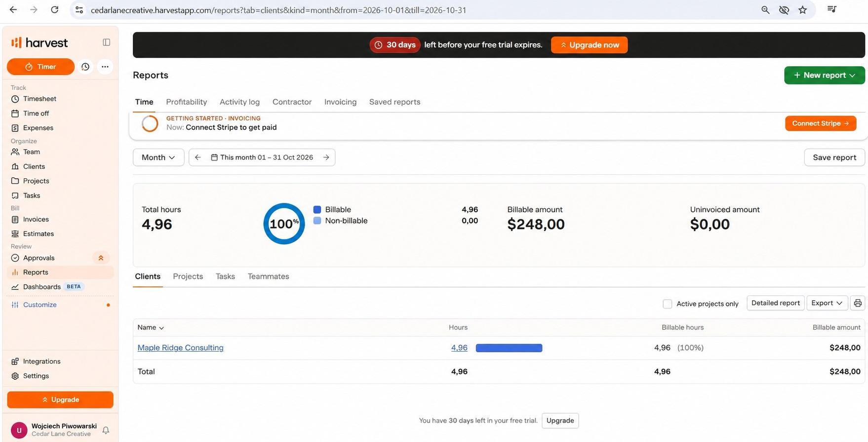Image resolution: width=868 pixels, height=442 pixels.
Task: Click the Approvals upgrade chevron badge
Action: pos(101,258)
